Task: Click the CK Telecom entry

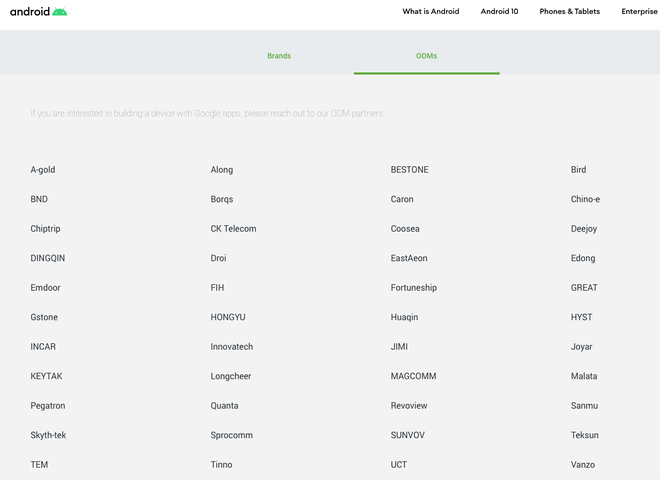Action: pyautogui.click(x=233, y=229)
